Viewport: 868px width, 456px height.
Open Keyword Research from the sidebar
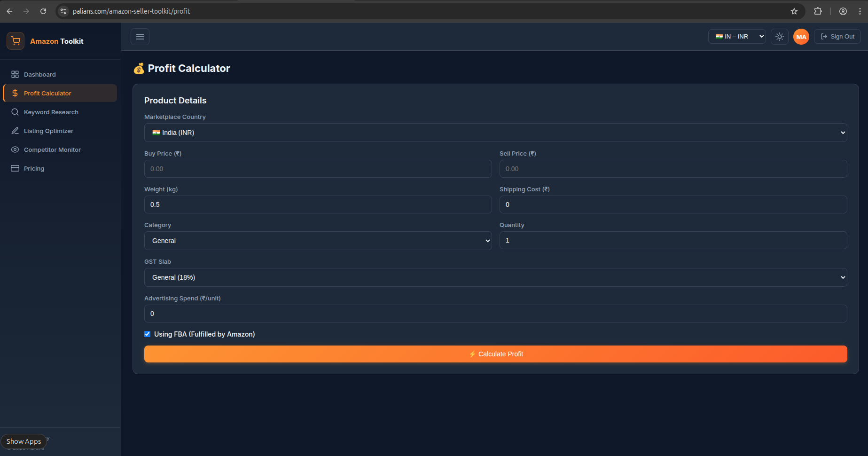[x=51, y=112]
